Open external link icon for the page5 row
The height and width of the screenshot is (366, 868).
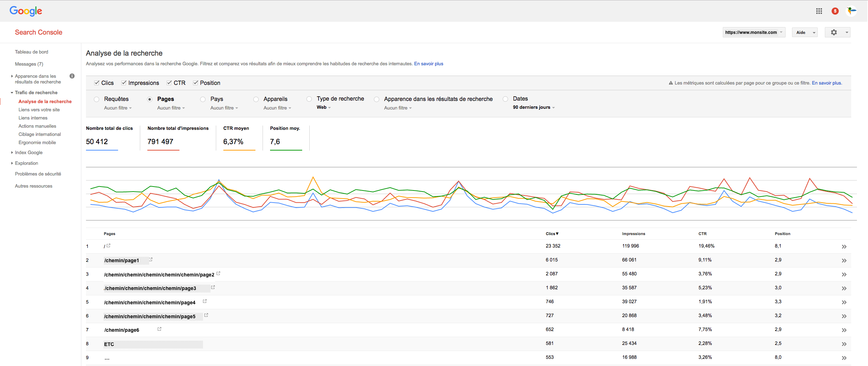pyautogui.click(x=206, y=315)
